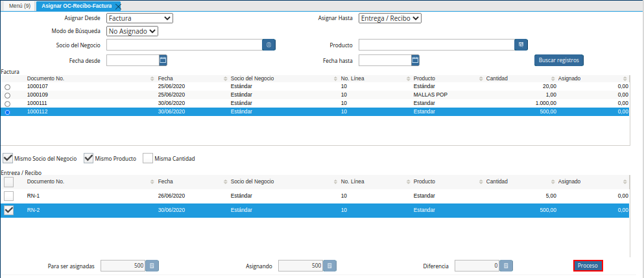644x278 pixels.
Task: Enable the Misma Cantidad checkbox
Action: click(x=148, y=158)
